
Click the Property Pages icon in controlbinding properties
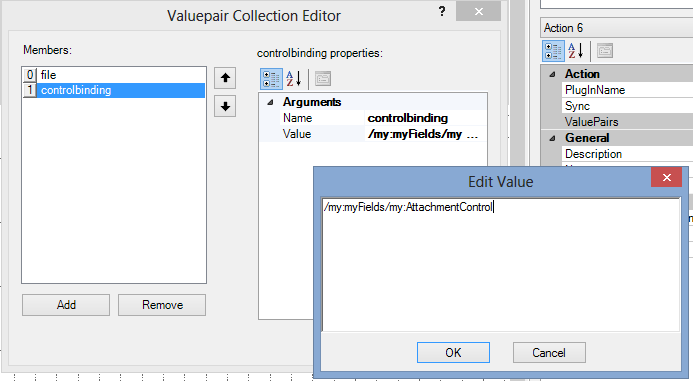pyautogui.click(x=323, y=79)
